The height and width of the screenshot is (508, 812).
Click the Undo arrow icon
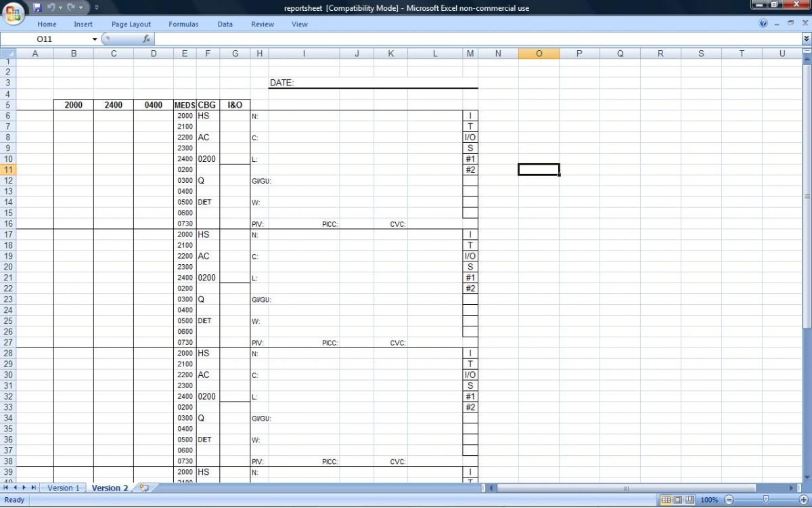click(x=51, y=7)
